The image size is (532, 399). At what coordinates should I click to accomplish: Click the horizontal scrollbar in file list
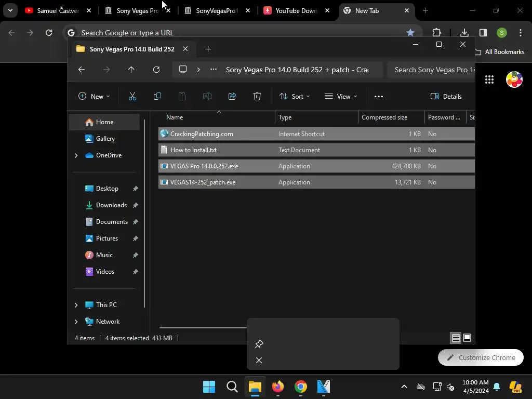(203, 328)
